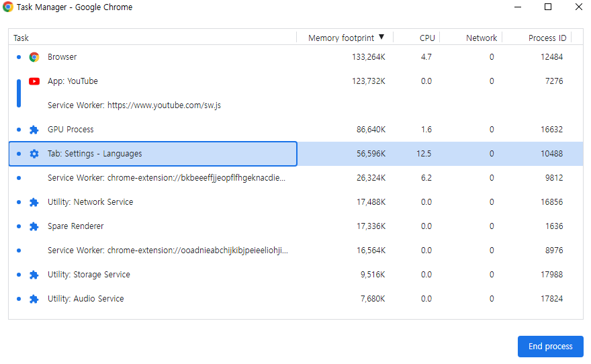
Task: Sort by the Task column header
Action: tap(21, 38)
